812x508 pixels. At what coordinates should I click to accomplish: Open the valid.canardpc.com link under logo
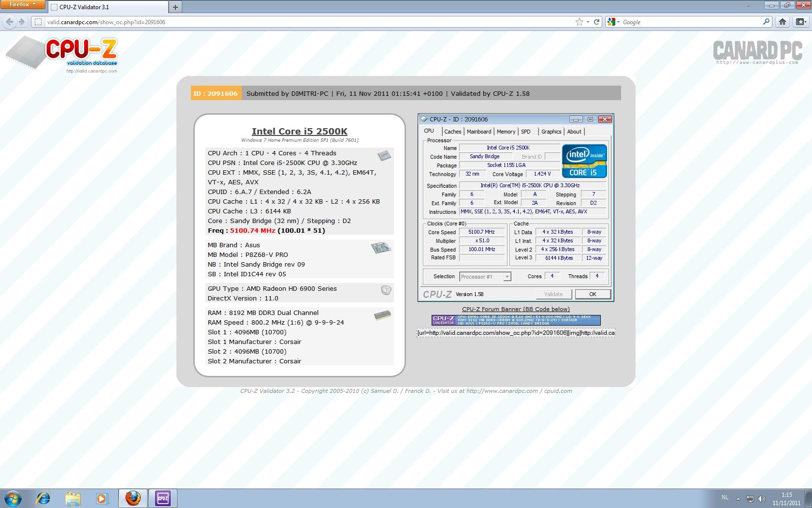click(x=91, y=71)
